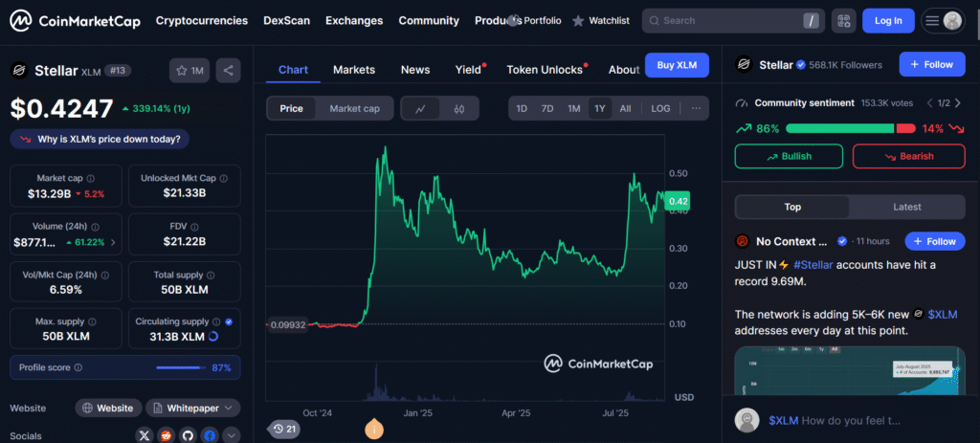
Task: Open the X (Twitter) social link
Action: 145,435
